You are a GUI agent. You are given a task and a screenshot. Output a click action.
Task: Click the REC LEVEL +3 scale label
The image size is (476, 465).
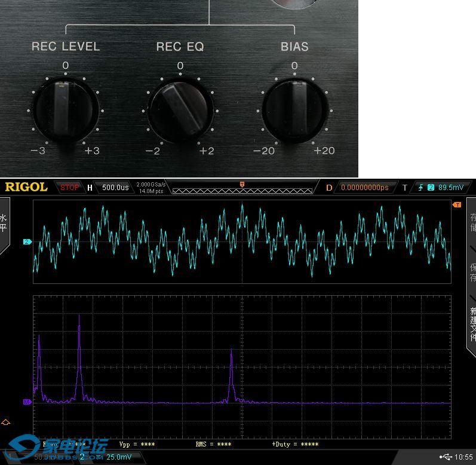[92, 151]
